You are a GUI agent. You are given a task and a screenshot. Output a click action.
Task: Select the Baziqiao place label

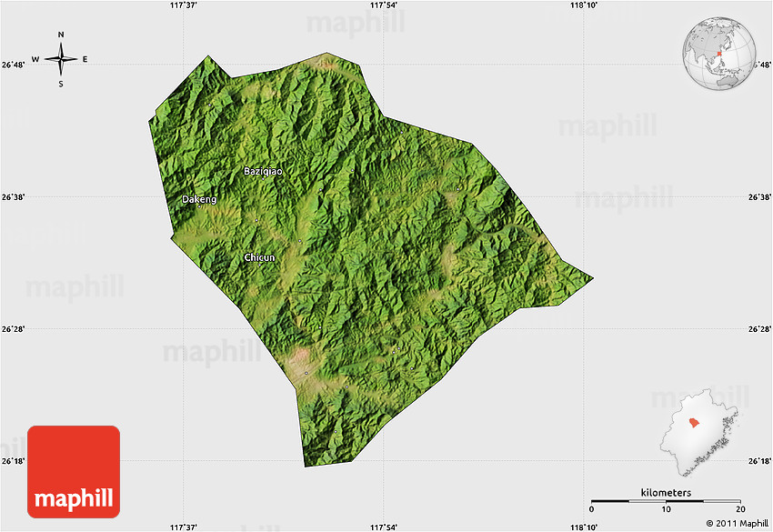(x=263, y=171)
